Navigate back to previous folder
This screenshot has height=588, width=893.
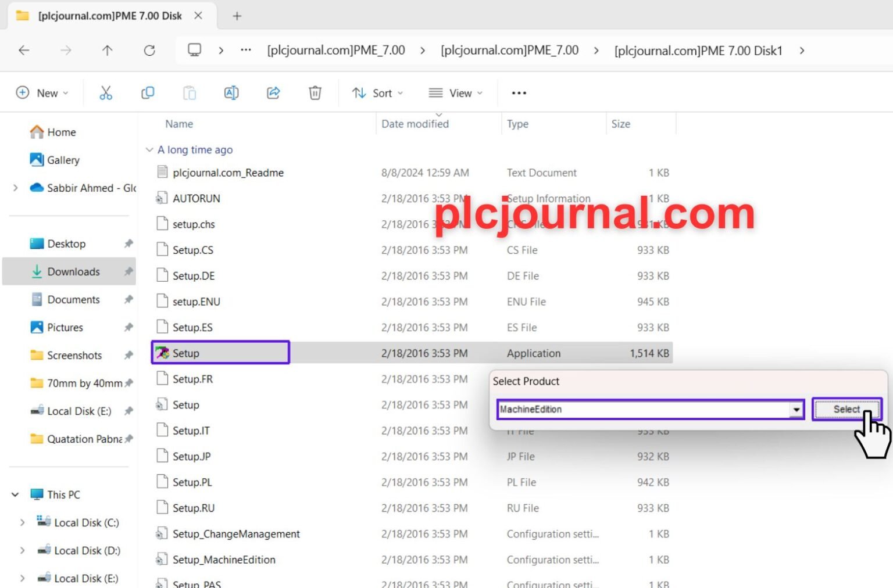24,51
